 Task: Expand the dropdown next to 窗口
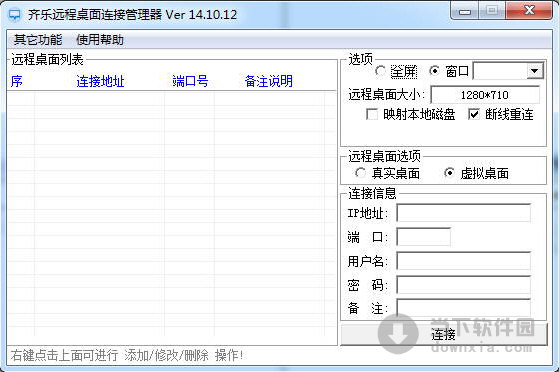[534, 71]
